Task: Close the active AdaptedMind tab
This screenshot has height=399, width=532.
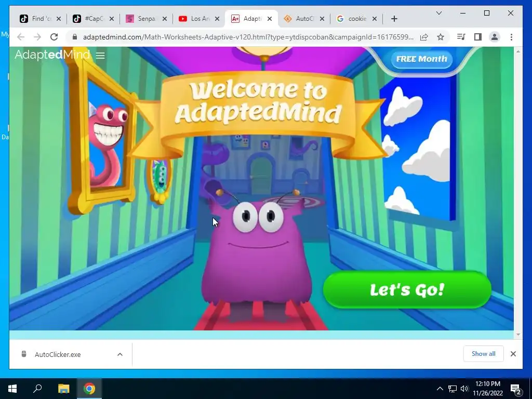Action: tap(270, 19)
